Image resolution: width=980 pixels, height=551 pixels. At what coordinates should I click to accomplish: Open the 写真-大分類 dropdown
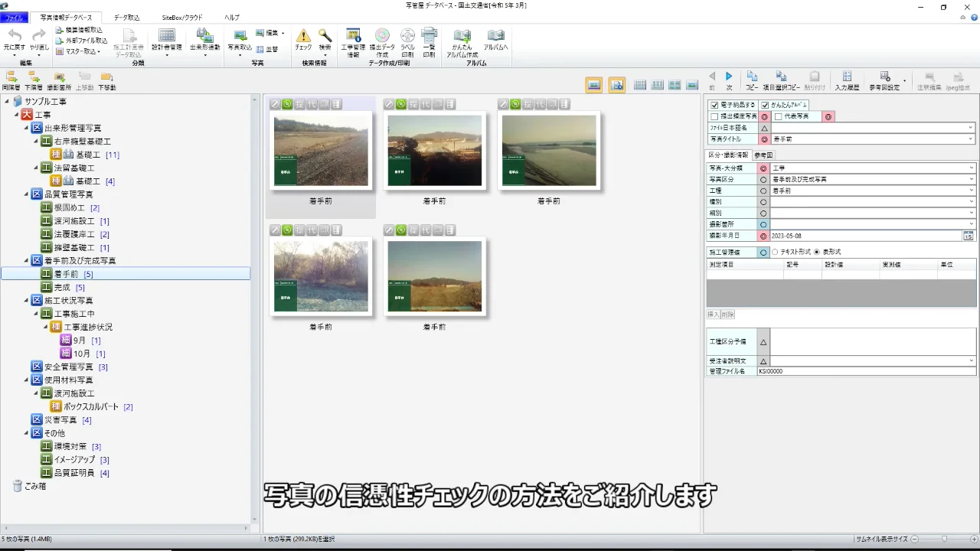971,168
